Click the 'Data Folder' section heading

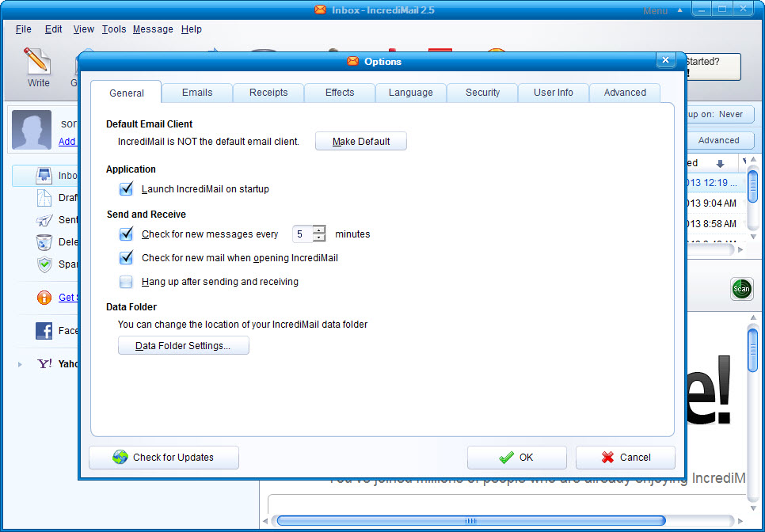click(x=131, y=306)
